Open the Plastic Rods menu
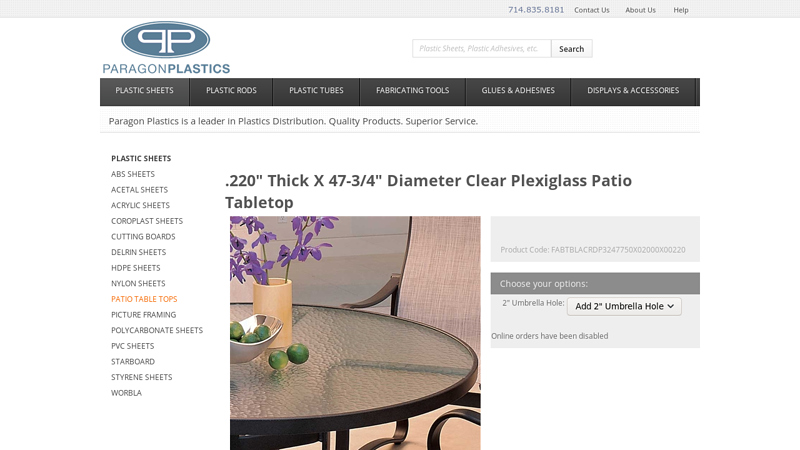Screen dimensions: 800x450 [x=231, y=91]
